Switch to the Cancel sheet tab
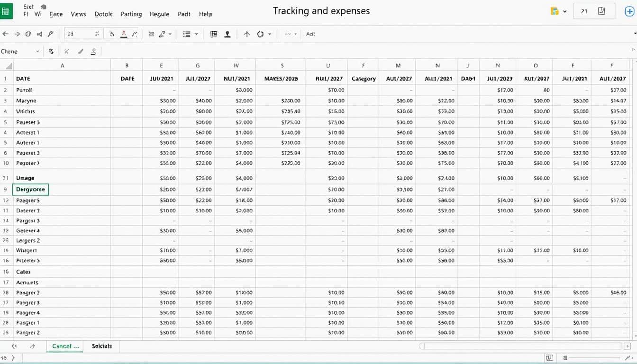 (65, 346)
